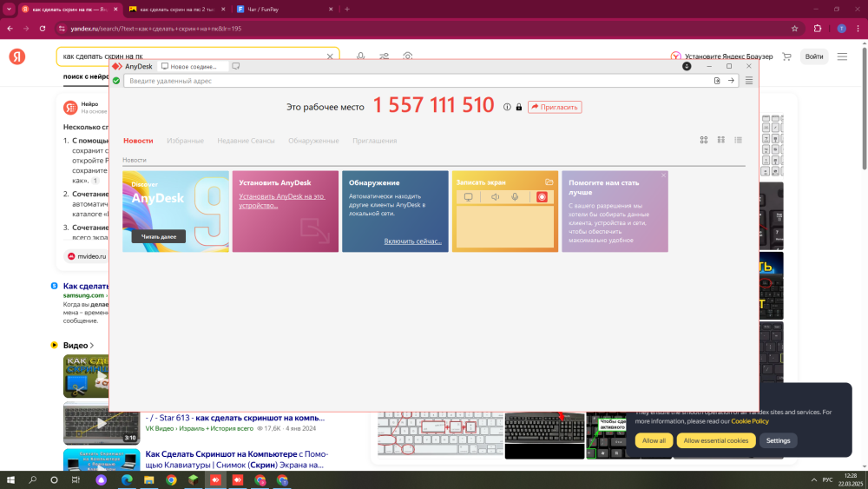This screenshot has height=489, width=868.
Task: Focus the remote address input field
Action: 418,81
